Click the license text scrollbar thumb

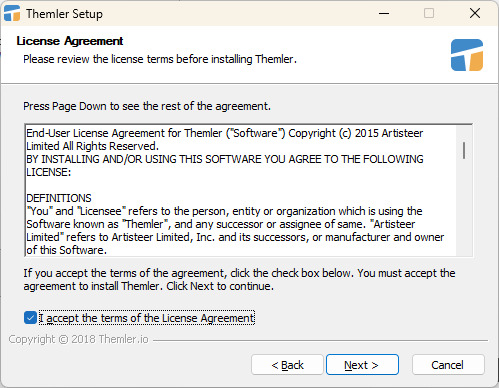tap(464, 150)
